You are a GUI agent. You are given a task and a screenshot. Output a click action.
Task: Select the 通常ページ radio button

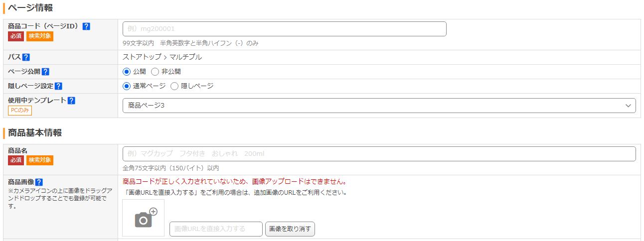tap(127, 86)
